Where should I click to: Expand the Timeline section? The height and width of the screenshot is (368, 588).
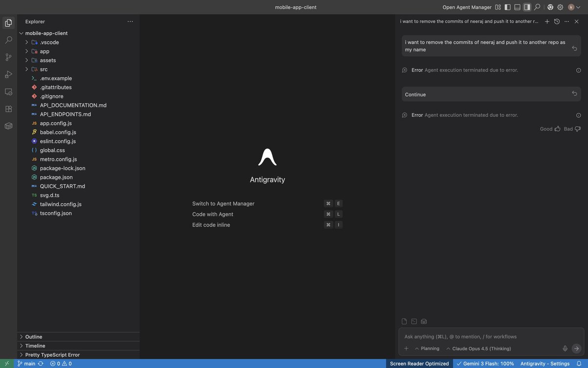[78, 346]
